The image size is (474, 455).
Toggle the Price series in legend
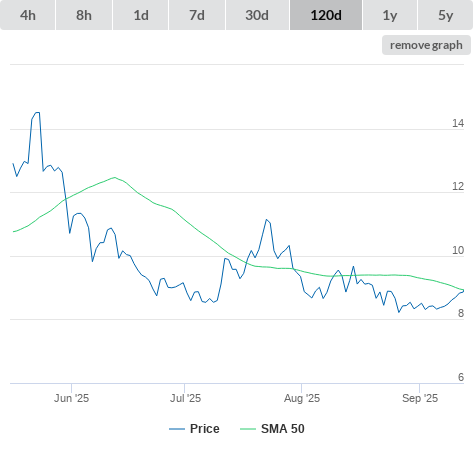tap(205, 429)
